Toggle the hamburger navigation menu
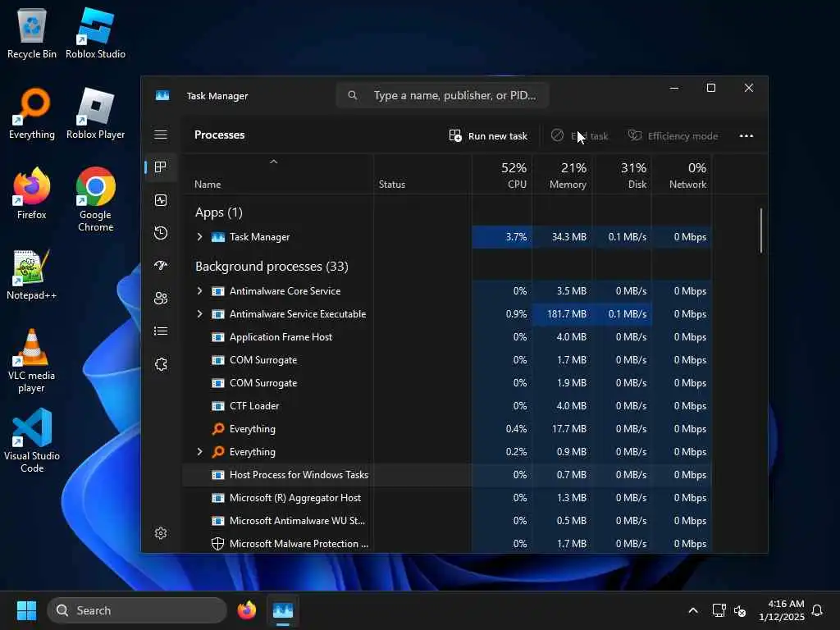Viewport: 840px width, 630px height. (160, 135)
